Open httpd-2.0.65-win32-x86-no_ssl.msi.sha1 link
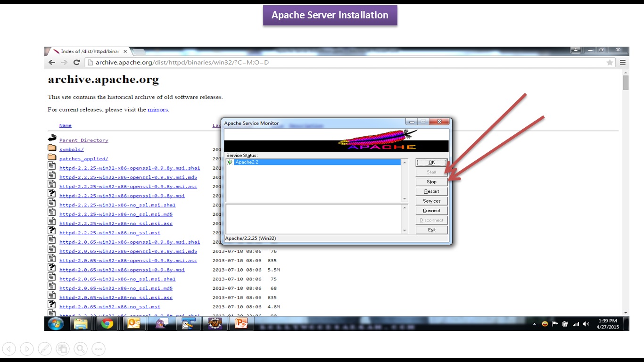Viewport: 644px width, 362px height. pos(117,279)
